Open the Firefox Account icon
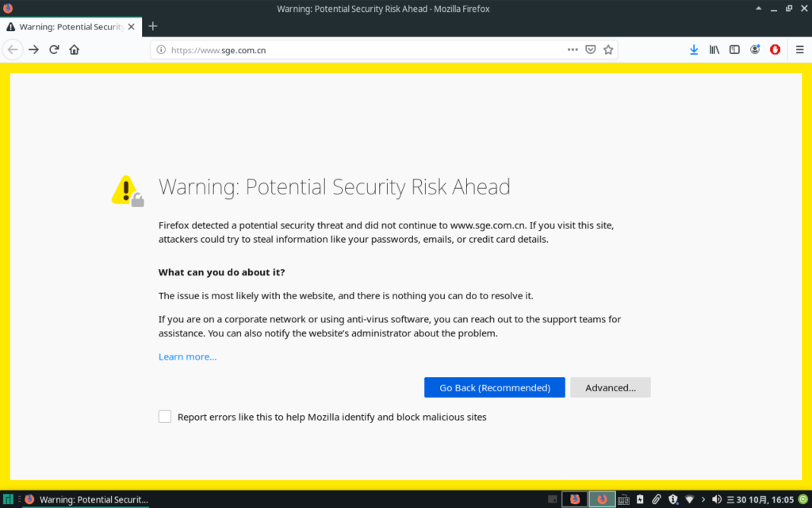The height and width of the screenshot is (508, 812). click(755, 49)
